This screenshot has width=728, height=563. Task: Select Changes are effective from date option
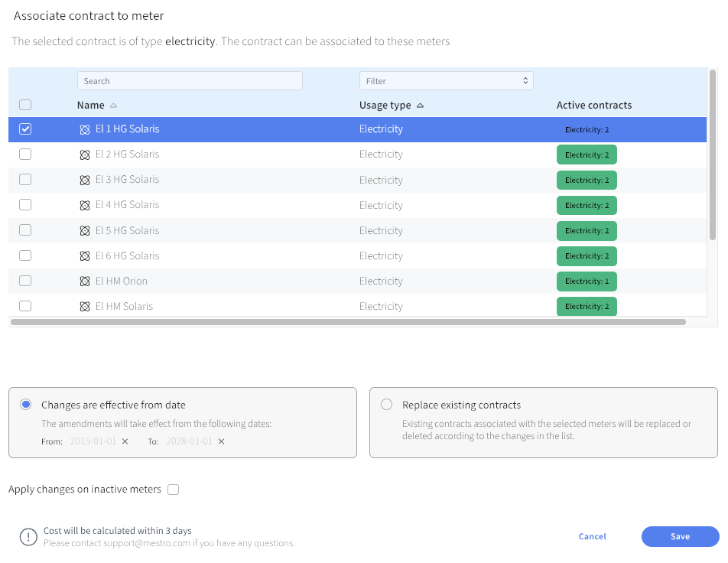(26, 405)
